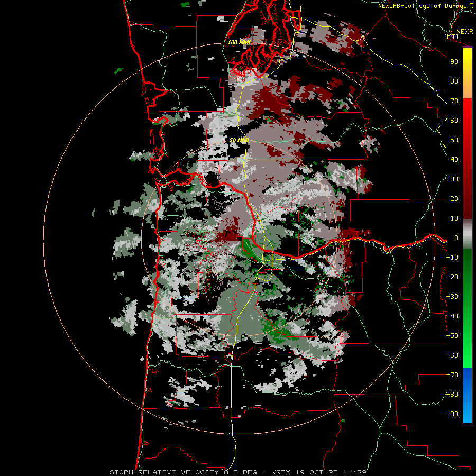Click the 0 value on velocity scale

pos(456,237)
